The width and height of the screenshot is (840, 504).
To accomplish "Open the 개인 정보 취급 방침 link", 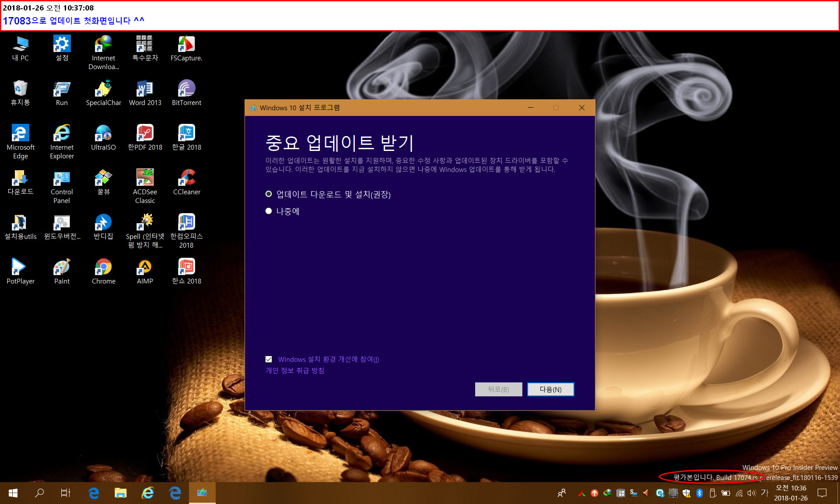I will 295,371.
